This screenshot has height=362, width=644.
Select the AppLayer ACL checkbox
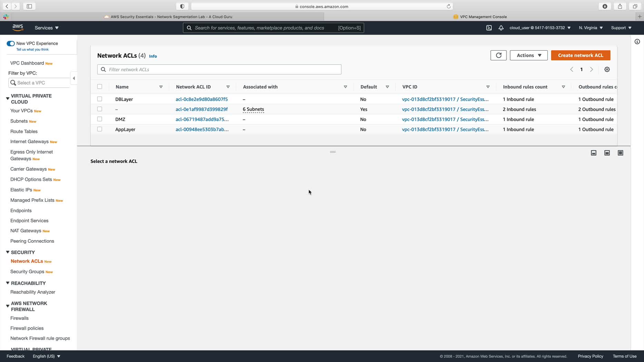(x=100, y=129)
